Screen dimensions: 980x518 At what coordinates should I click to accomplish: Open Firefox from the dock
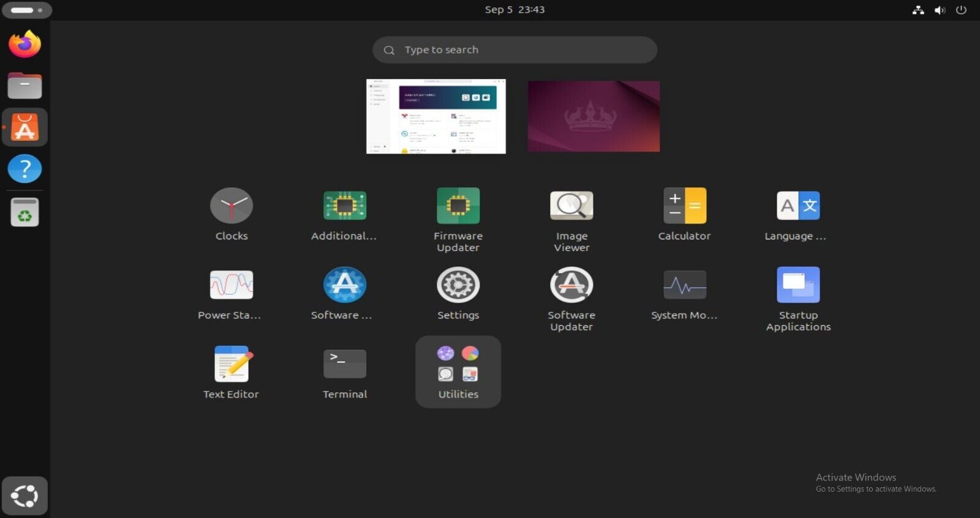24,44
